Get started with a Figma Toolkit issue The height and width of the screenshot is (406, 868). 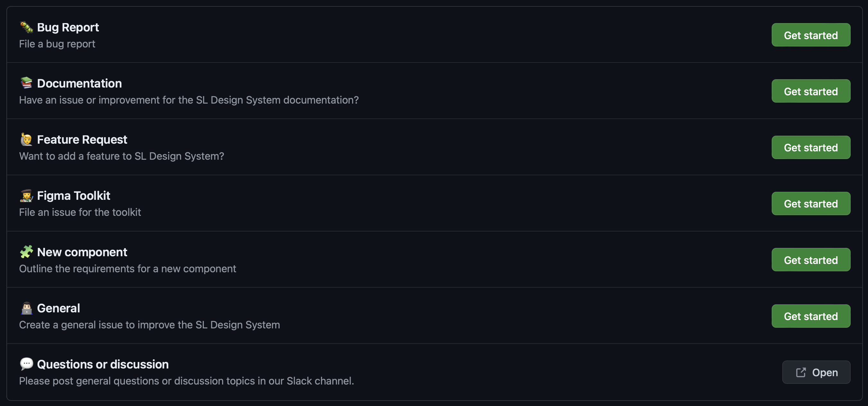pyautogui.click(x=811, y=204)
